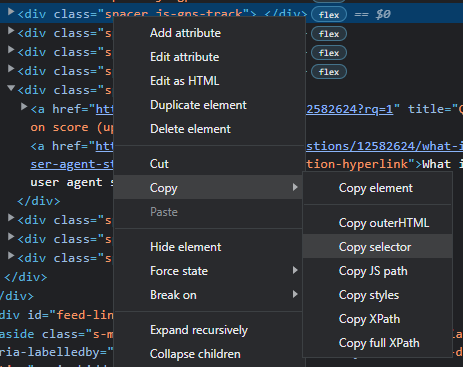Choose Delete element from menu

click(x=208, y=129)
